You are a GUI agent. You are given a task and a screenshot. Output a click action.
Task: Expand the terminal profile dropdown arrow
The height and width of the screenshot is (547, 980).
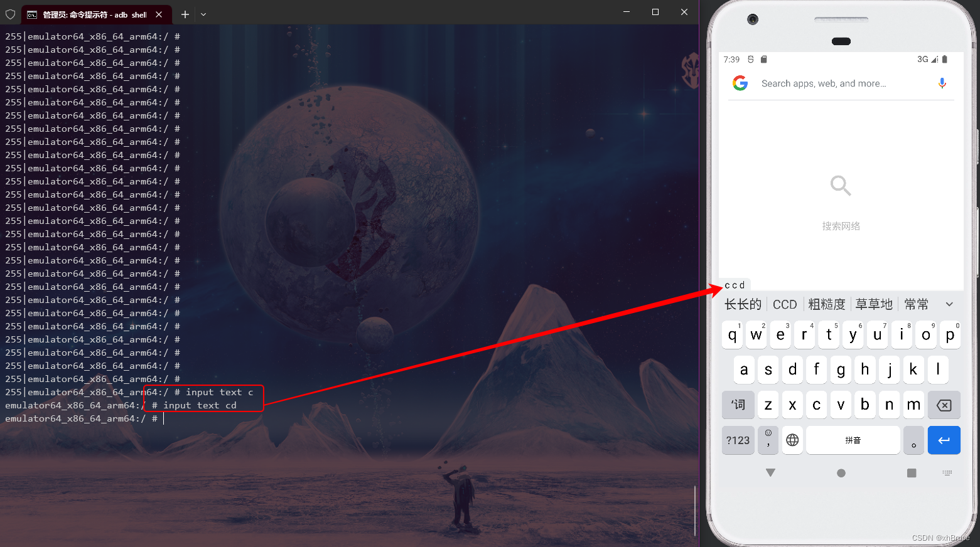[x=203, y=14]
